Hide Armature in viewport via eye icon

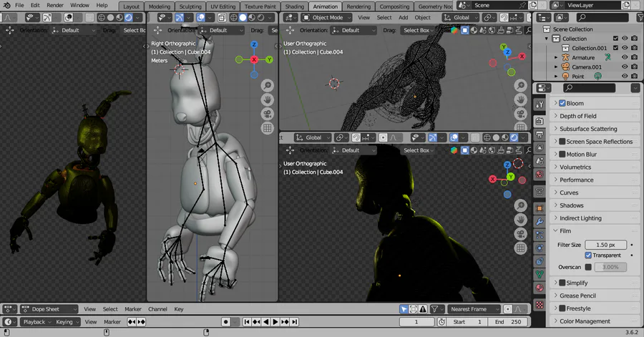point(625,57)
